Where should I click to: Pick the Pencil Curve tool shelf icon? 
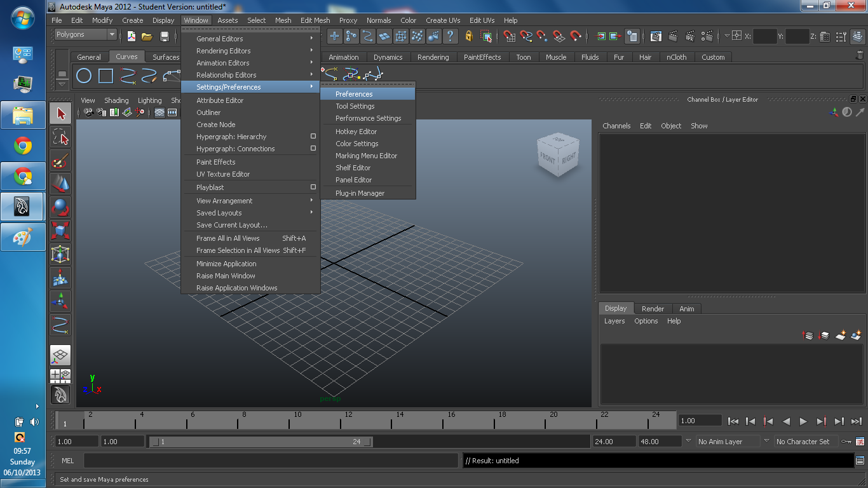pos(149,76)
